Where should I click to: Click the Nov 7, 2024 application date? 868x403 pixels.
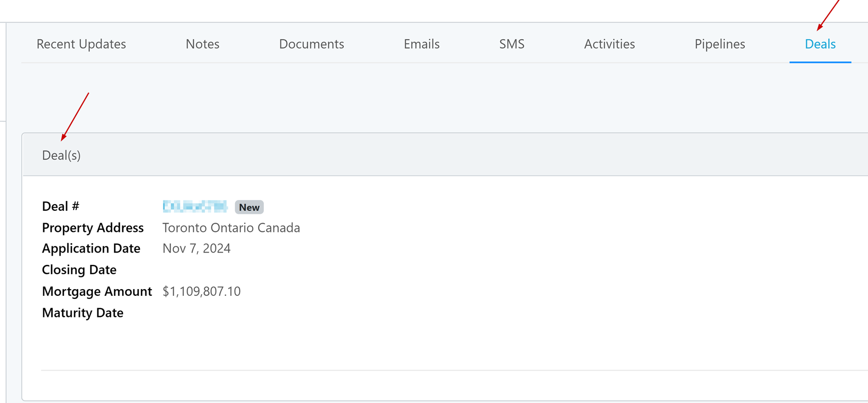point(196,248)
